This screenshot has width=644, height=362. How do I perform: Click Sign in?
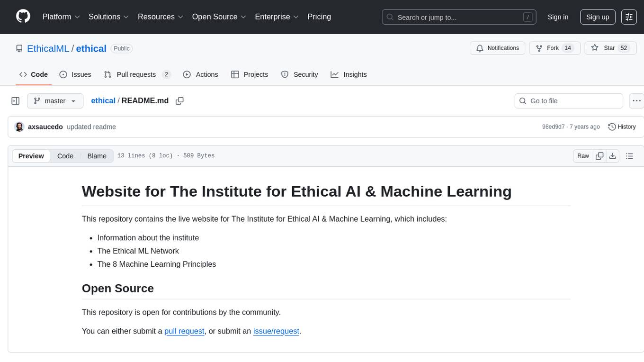pyautogui.click(x=558, y=17)
